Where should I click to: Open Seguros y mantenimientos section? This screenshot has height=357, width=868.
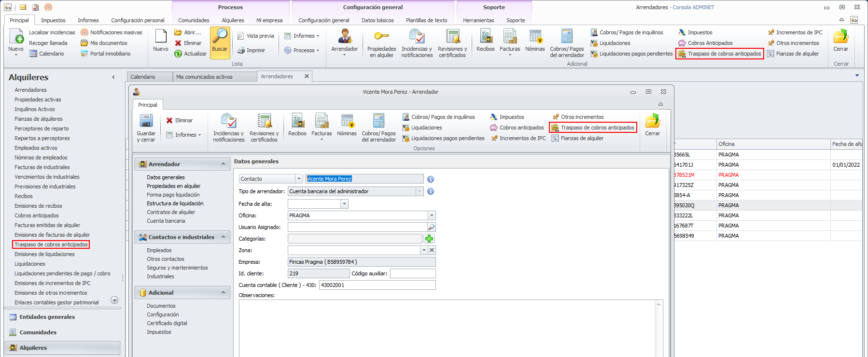point(177,268)
